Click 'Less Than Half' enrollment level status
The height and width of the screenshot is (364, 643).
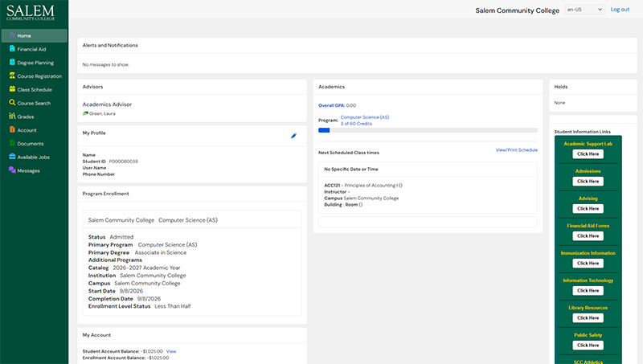172,306
